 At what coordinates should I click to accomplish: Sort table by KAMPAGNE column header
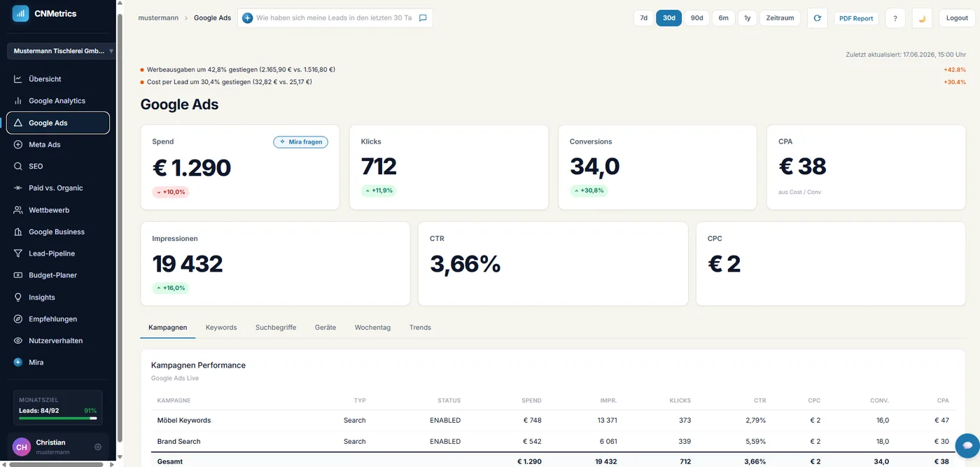pos(174,400)
